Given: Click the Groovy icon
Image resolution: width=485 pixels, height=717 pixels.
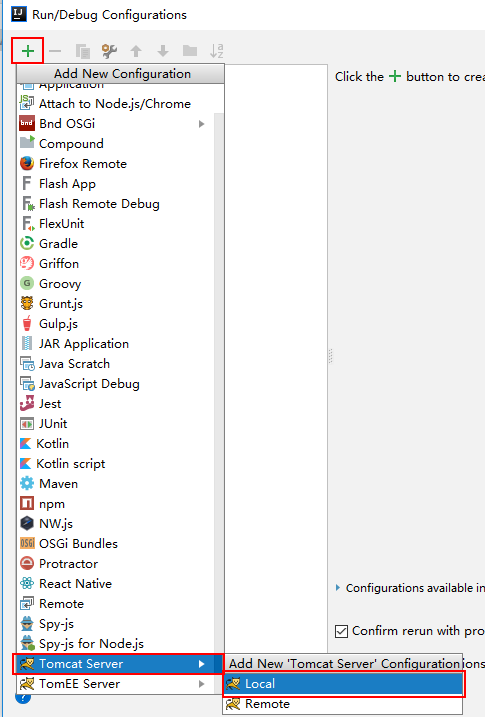Looking at the screenshot, I should click(27, 284).
